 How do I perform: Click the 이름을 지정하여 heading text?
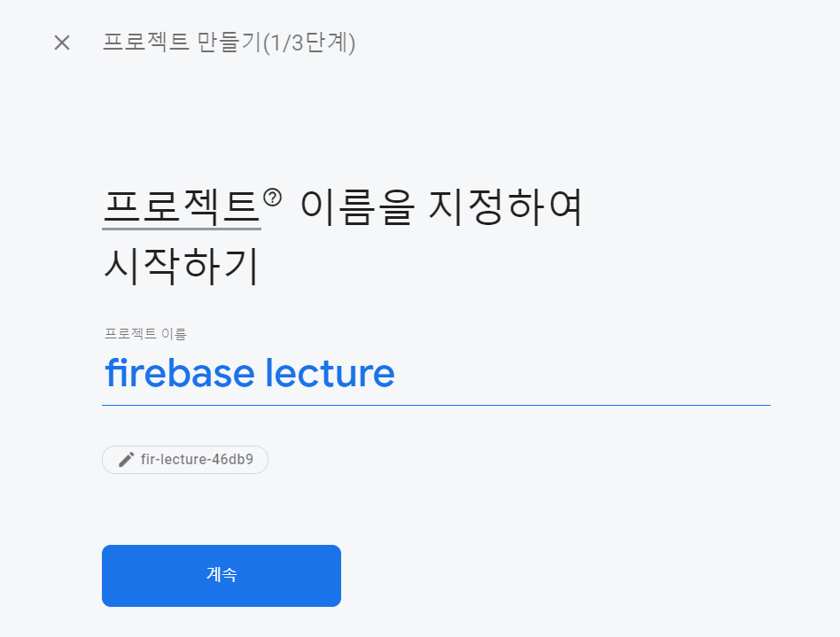coord(441,208)
